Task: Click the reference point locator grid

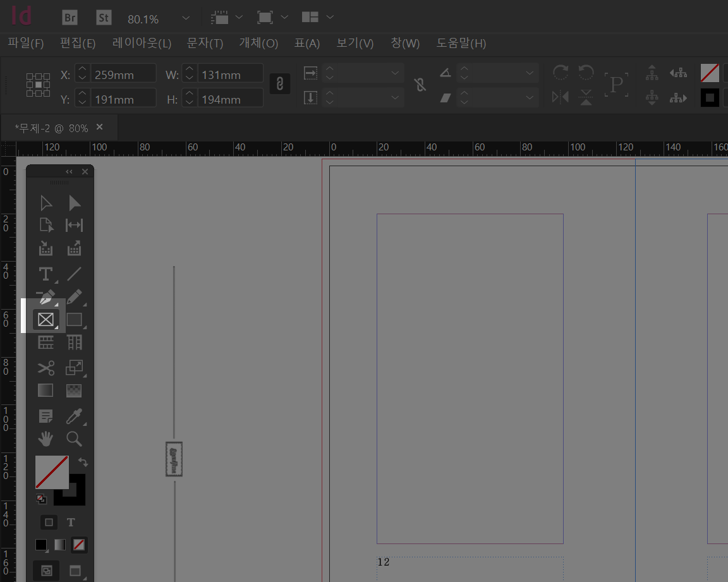Action: point(38,85)
